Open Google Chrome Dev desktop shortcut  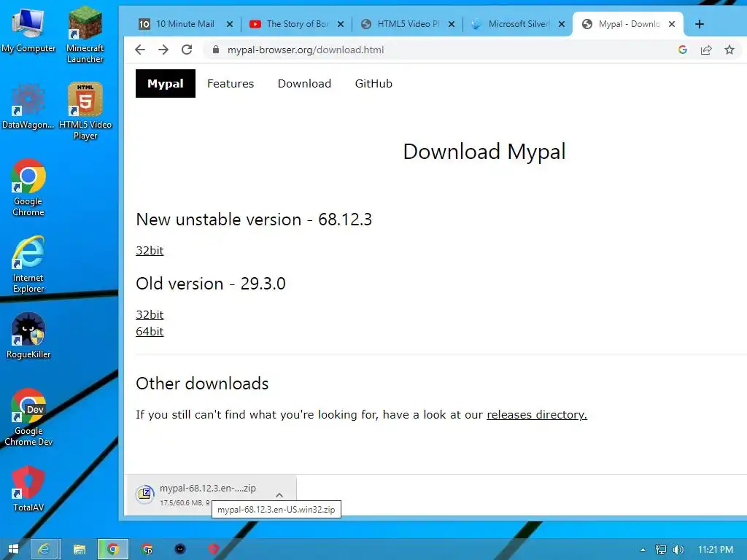coord(28,418)
